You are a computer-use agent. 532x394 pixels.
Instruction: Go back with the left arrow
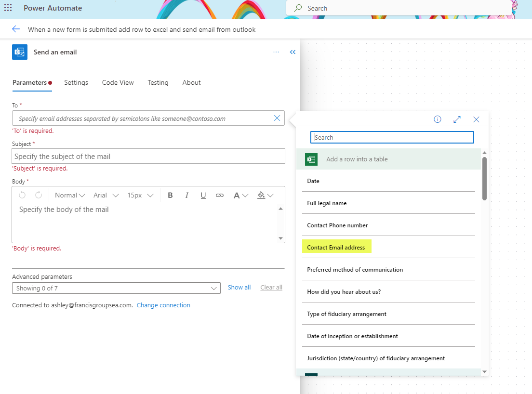(16, 29)
